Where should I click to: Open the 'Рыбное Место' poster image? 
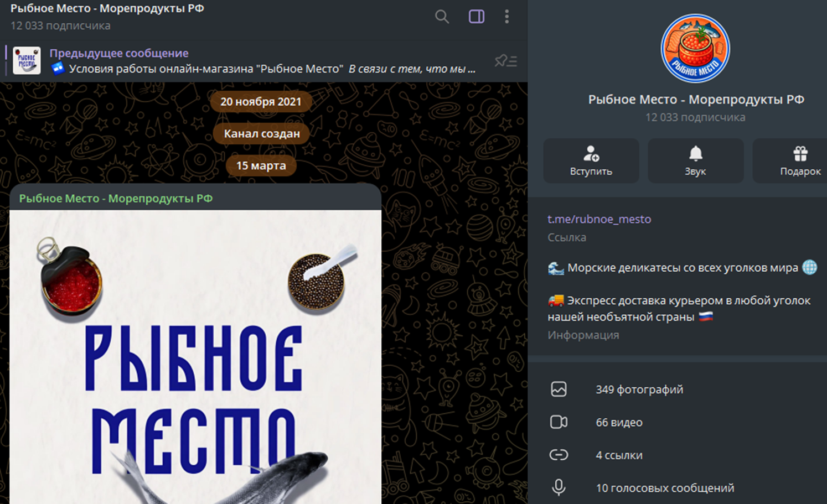195,357
